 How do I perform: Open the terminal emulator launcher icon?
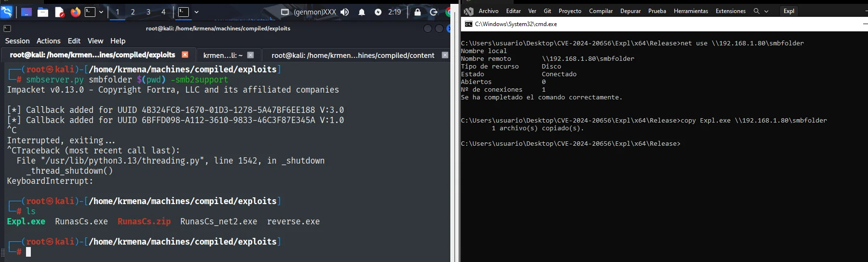click(x=90, y=12)
